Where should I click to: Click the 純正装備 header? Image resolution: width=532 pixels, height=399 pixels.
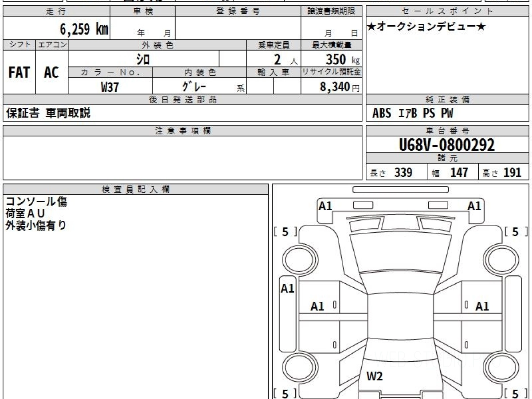(x=448, y=100)
